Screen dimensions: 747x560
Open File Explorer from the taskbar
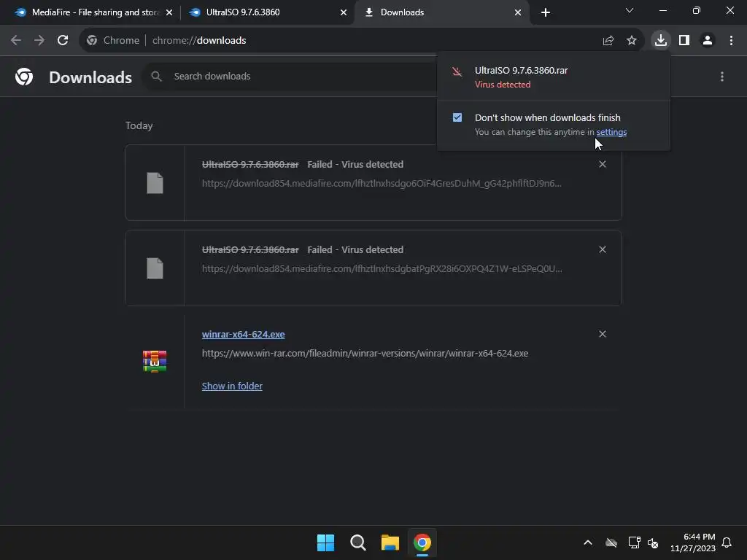390,542
